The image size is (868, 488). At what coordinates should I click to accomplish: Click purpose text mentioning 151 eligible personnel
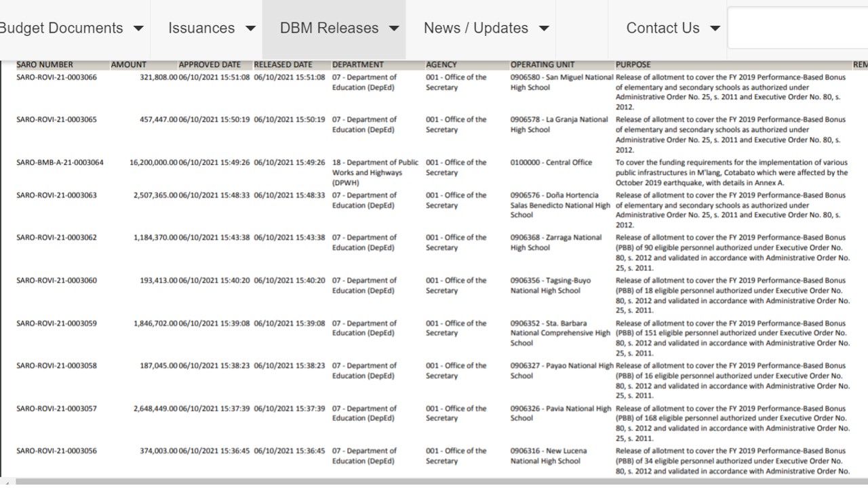point(732,338)
